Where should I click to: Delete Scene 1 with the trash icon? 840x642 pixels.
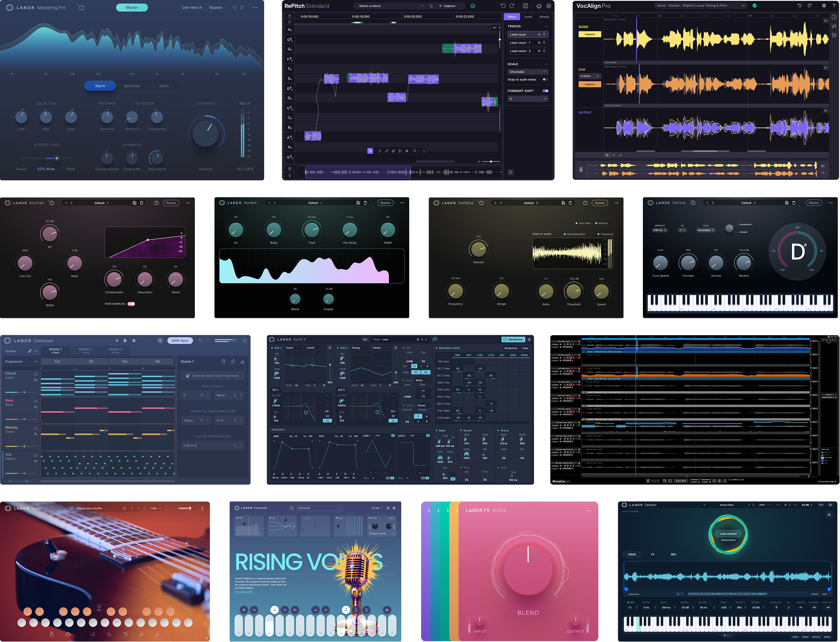pos(224,362)
